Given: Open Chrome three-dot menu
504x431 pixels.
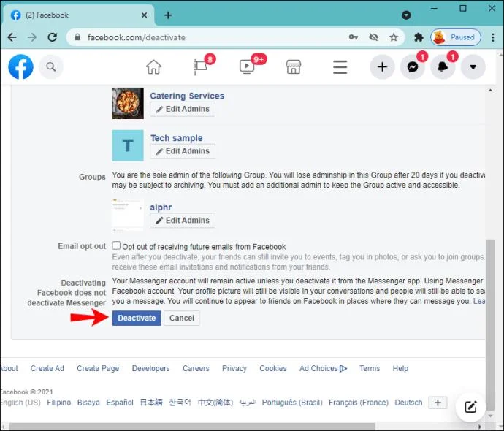Looking at the screenshot, I should [493, 37].
